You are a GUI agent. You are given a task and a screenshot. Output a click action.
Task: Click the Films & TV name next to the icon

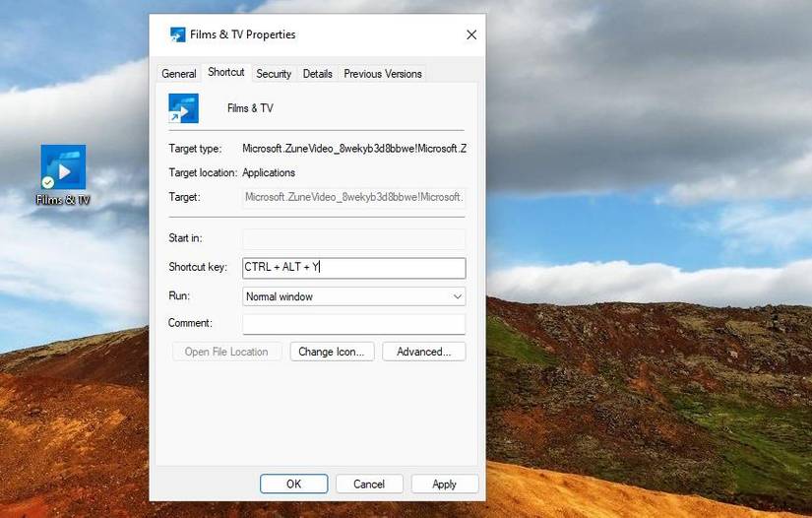pos(250,108)
